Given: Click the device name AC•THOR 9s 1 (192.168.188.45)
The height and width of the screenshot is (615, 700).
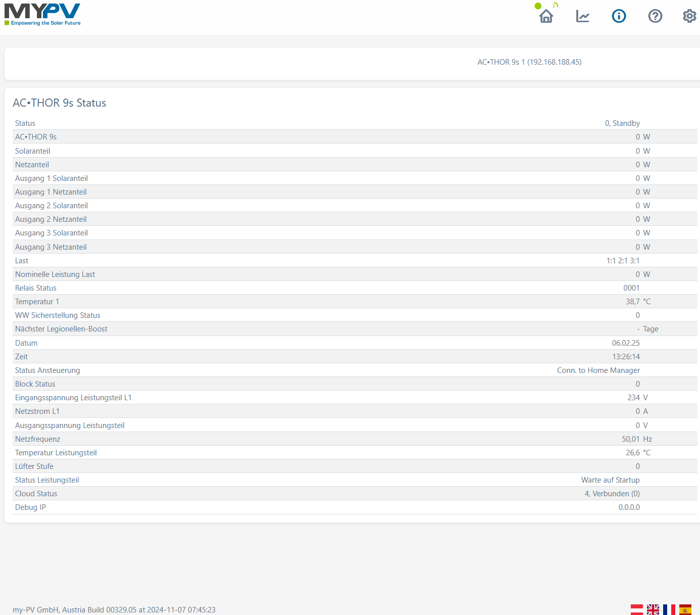Looking at the screenshot, I should click(x=529, y=62).
